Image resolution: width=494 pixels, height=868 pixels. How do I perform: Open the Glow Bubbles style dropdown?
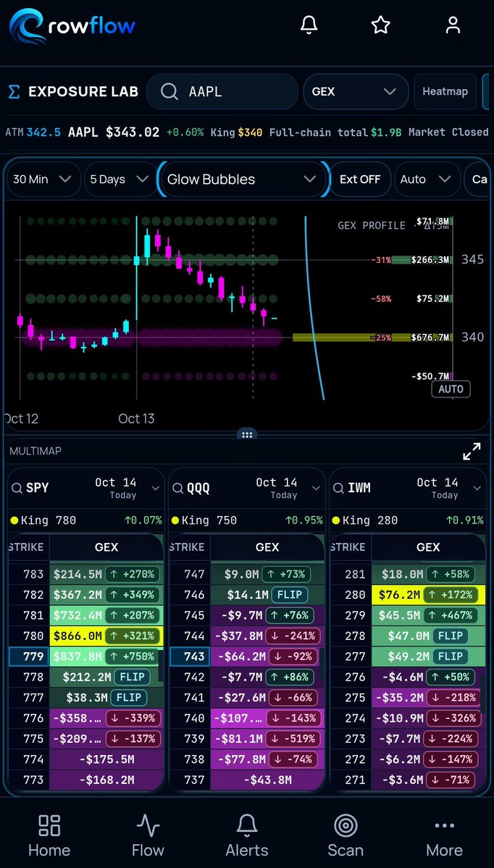[x=242, y=180]
